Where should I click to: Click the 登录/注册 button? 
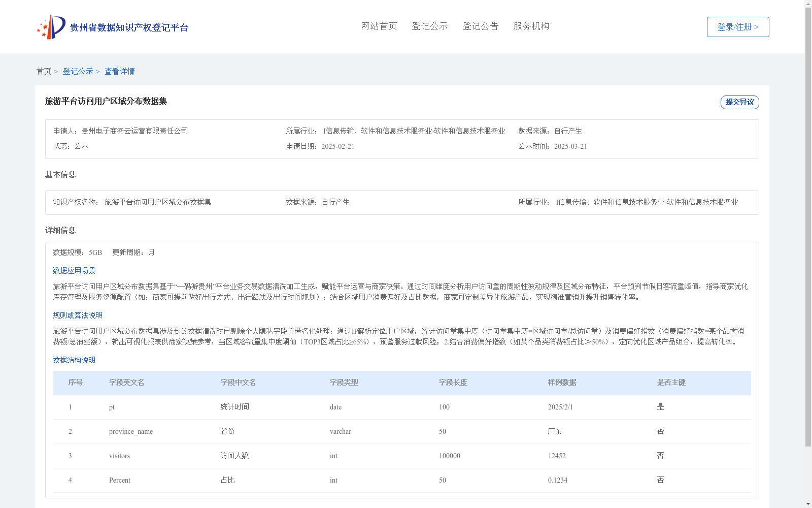coord(738,27)
